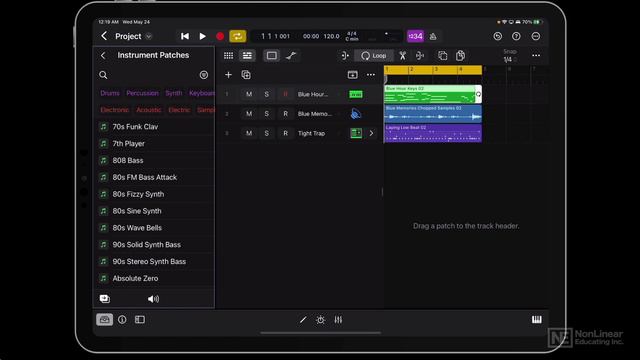Select the 808 Bass patch
The image size is (640, 360).
point(153,160)
